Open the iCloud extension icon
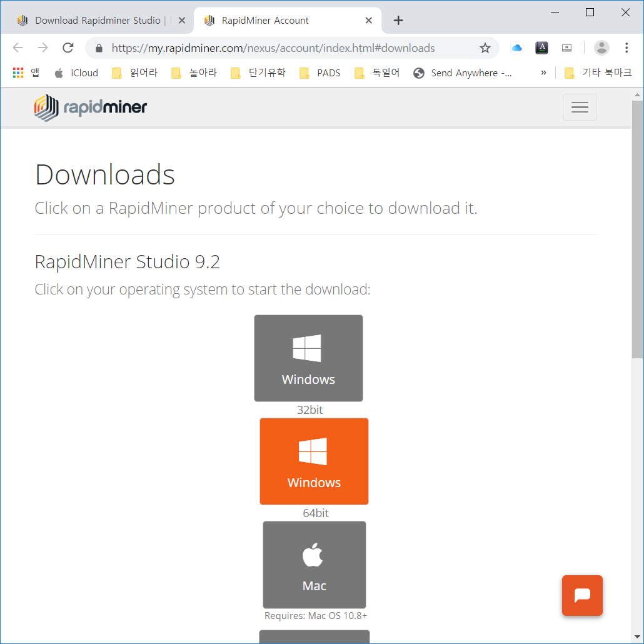Viewport: 644px width, 644px height. (x=516, y=48)
